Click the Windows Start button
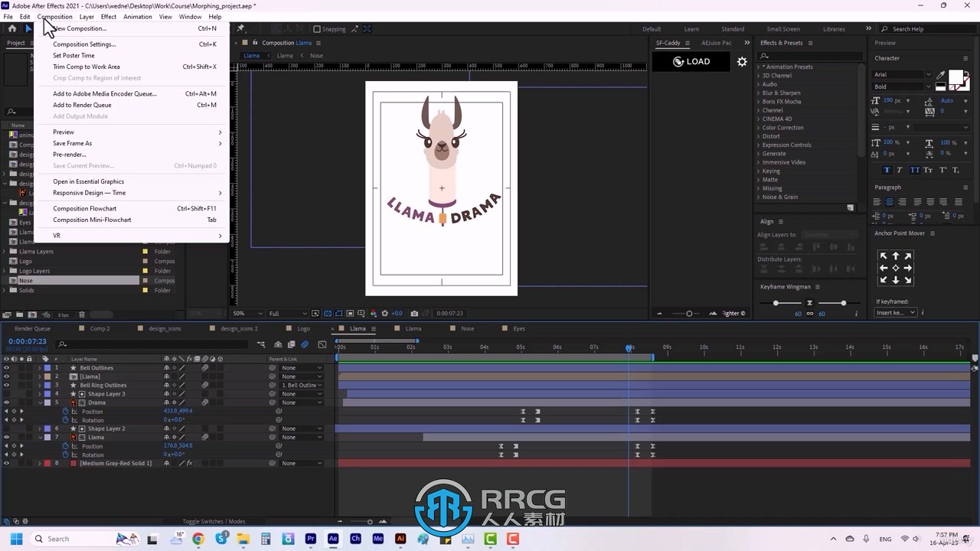The height and width of the screenshot is (551, 980). pos(16,539)
